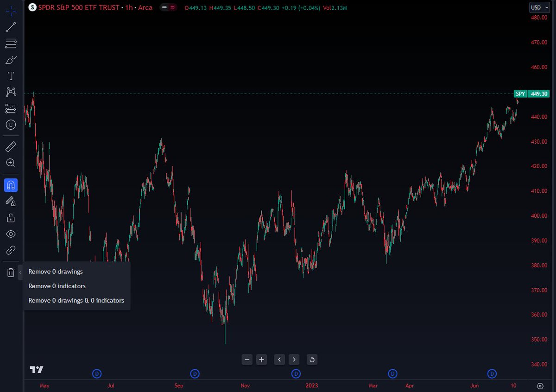556x392 pixels.
Task: Click the dividend marker near June
Action: coord(492,373)
